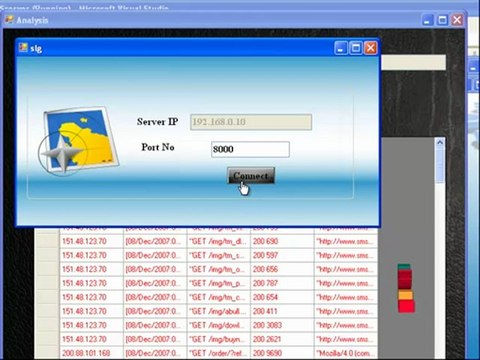The image size is (480, 360).
Task: Close the Analysis window
Action: click(457, 20)
